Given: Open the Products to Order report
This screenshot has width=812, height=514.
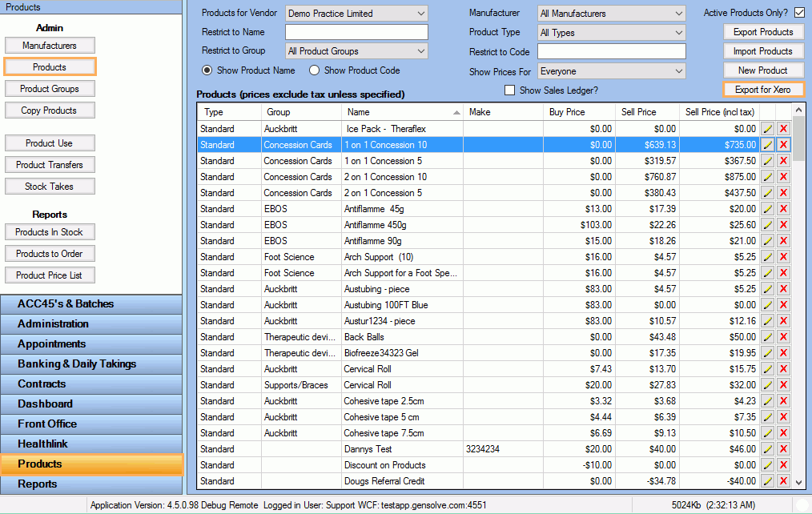Looking at the screenshot, I should (x=50, y=254).
